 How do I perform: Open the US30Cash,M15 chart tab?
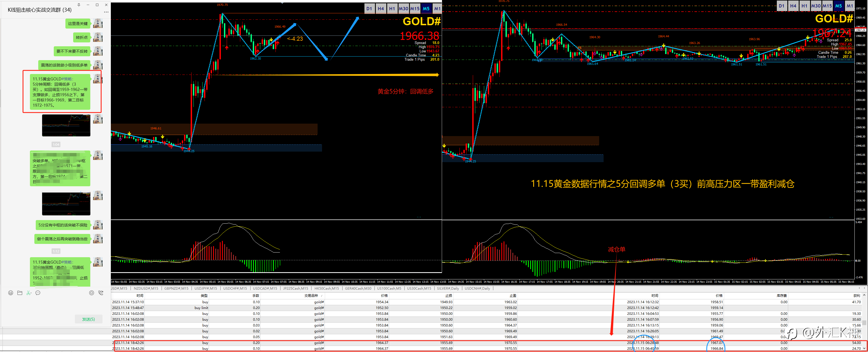(x=419, y=288)
